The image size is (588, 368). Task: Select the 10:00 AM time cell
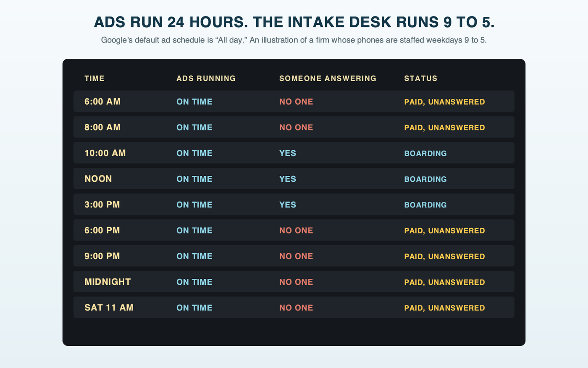[105, 153]
